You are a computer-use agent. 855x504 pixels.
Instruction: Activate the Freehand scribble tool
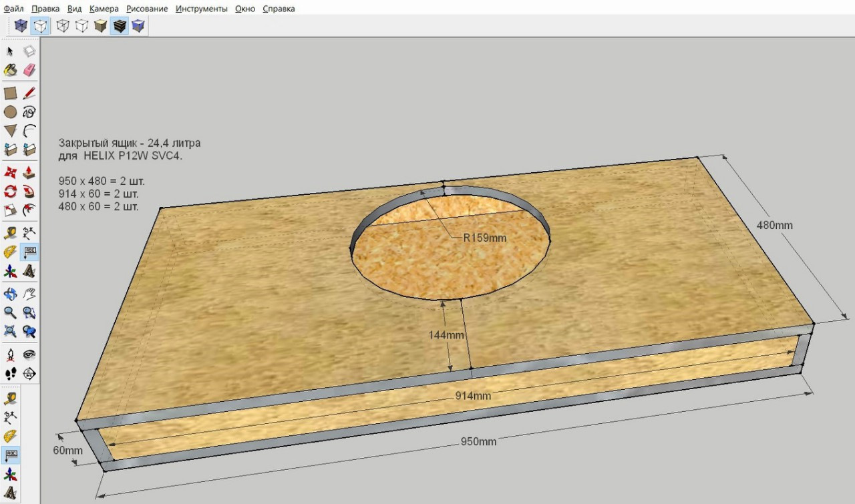pos(29,111)
